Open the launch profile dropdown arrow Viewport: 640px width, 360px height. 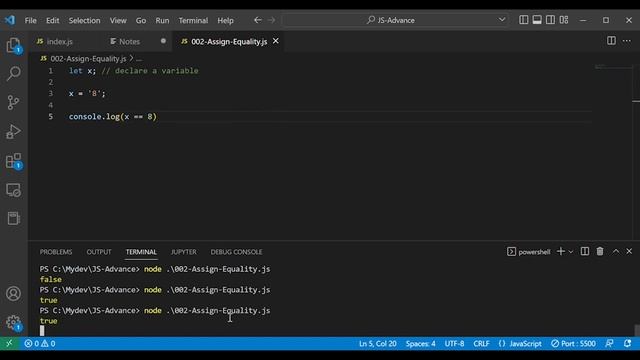point(571,252)
